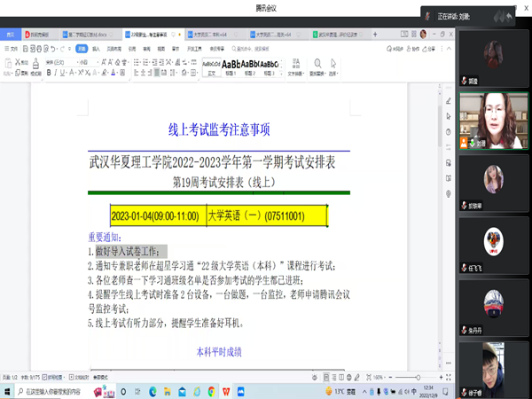This screenshot has height=399, width=532.
Task: Collapse the ribbon with the chevron
Action: pyautogui.click(x=450, y=49)
